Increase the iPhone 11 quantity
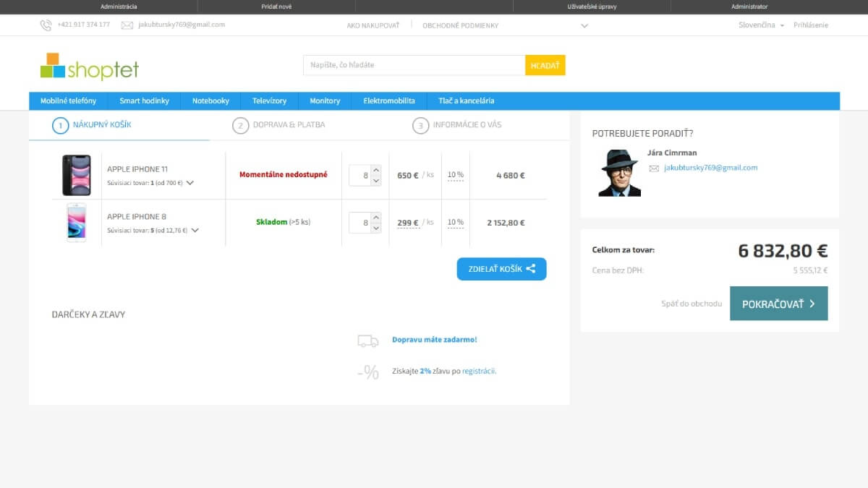The width and height of the screenshot is (868, 488). pos(376,171)
